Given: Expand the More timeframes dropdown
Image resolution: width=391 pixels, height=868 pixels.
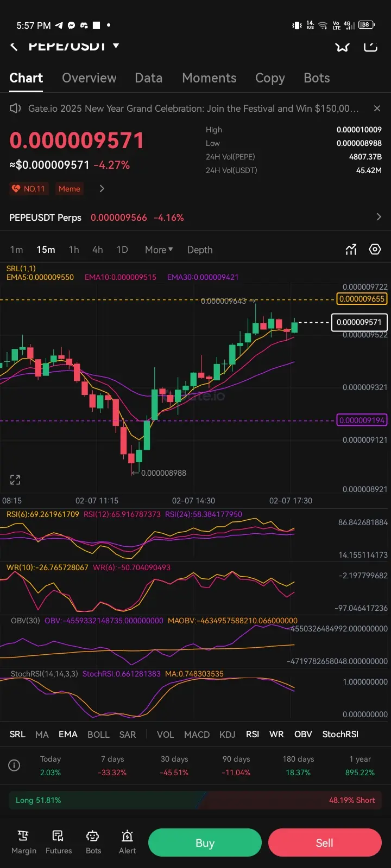Looking at the screenshot, I should (159, 250).
